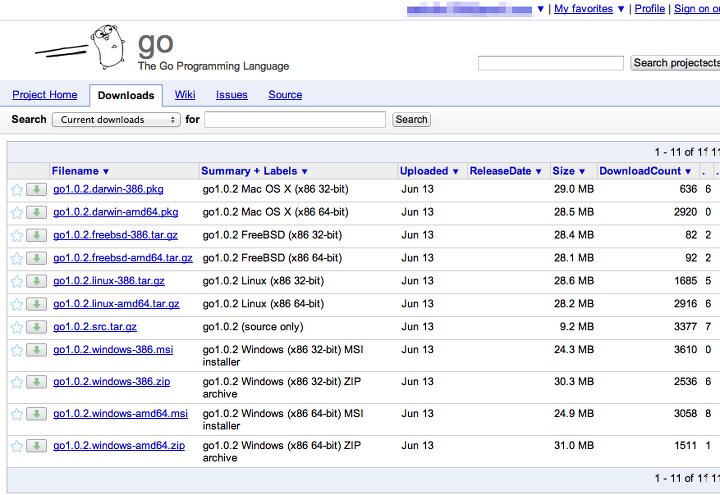The image size is (720, 495).
Task: Open Summary + Labels column menu
Action: tap(254, 171)
